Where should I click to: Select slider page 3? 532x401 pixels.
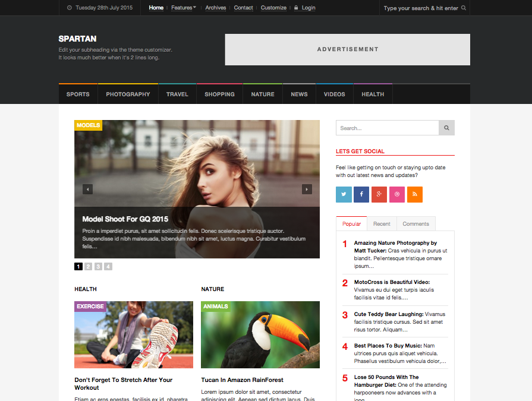[x=98, y=266]
